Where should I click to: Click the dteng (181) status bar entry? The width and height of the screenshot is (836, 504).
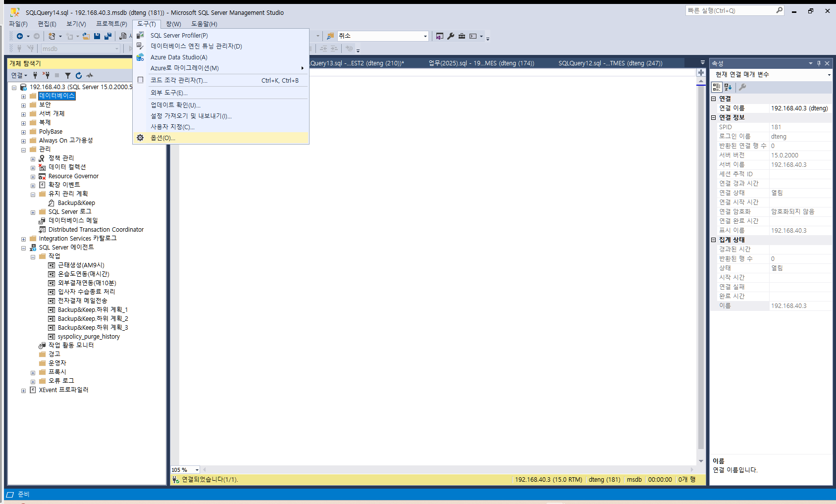pyautogui.click(x=604, y=480)
